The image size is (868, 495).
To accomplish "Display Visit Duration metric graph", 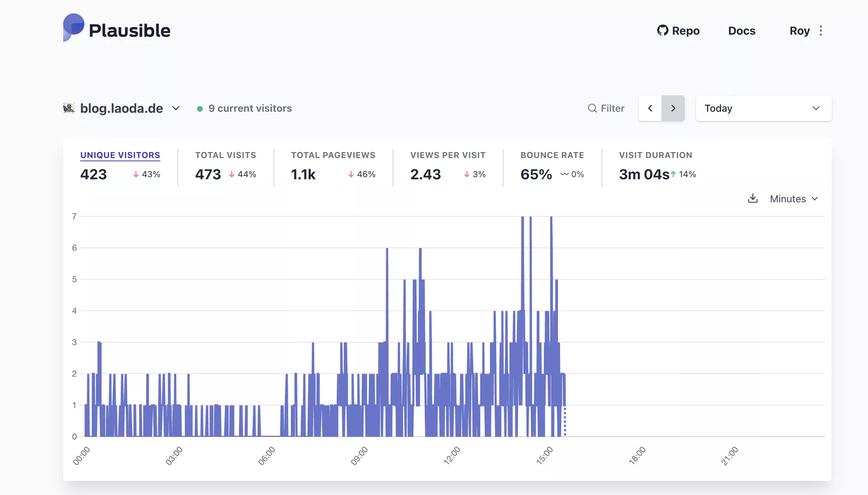I will 655,155.
